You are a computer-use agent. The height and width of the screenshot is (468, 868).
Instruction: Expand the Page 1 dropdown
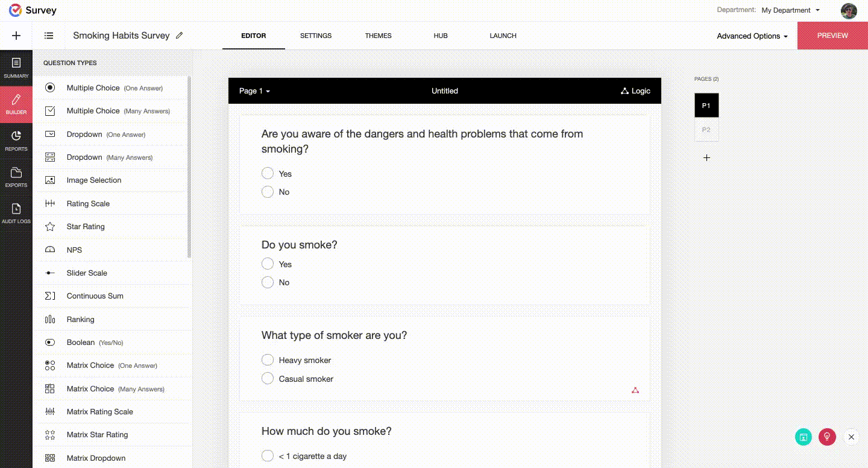point(254,91)
